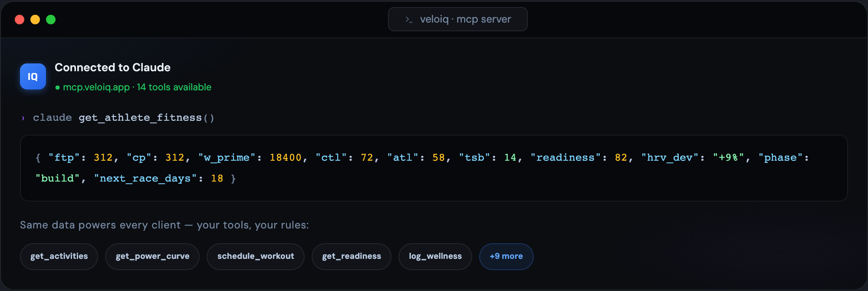Image resolution: width=868 pixels, height=291 pixels.
Task: Click the blue IQ app icon
Action: click(x=33, y=76)
